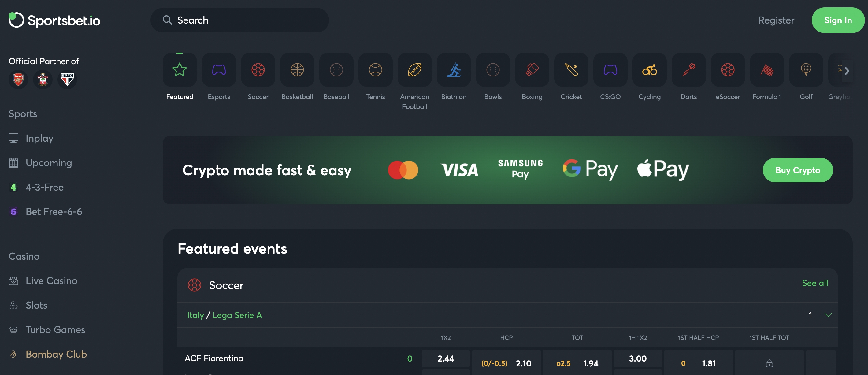Select the Darts category icon
The width and height of the screenshot is (868, 375).
pyautogui.click(x=688, y=70)
